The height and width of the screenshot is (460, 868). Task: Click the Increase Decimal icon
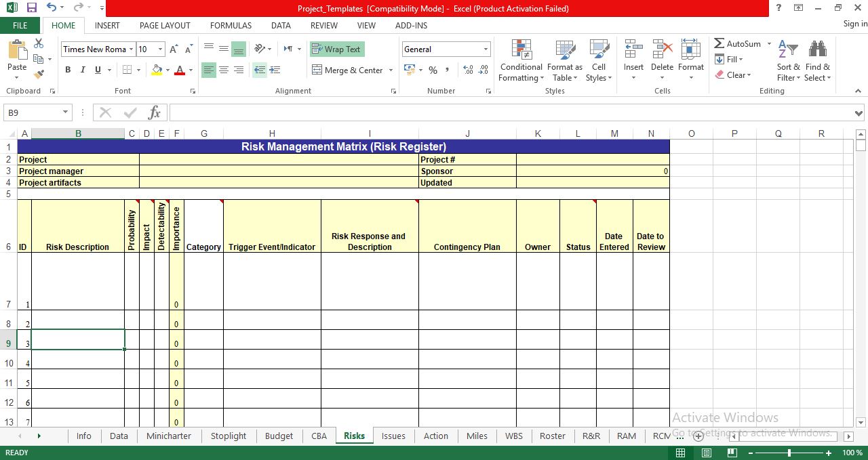click(x=467, y=70)
